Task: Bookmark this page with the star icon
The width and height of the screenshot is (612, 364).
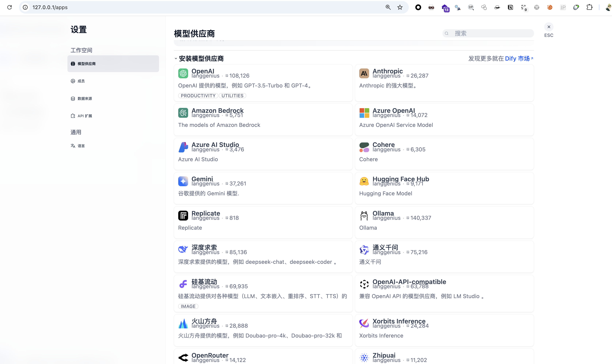Action: click(x=400, y=7)
